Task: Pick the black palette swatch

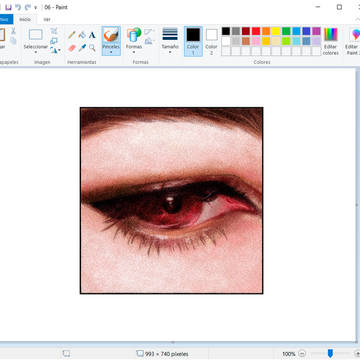Action: [226, 31]
